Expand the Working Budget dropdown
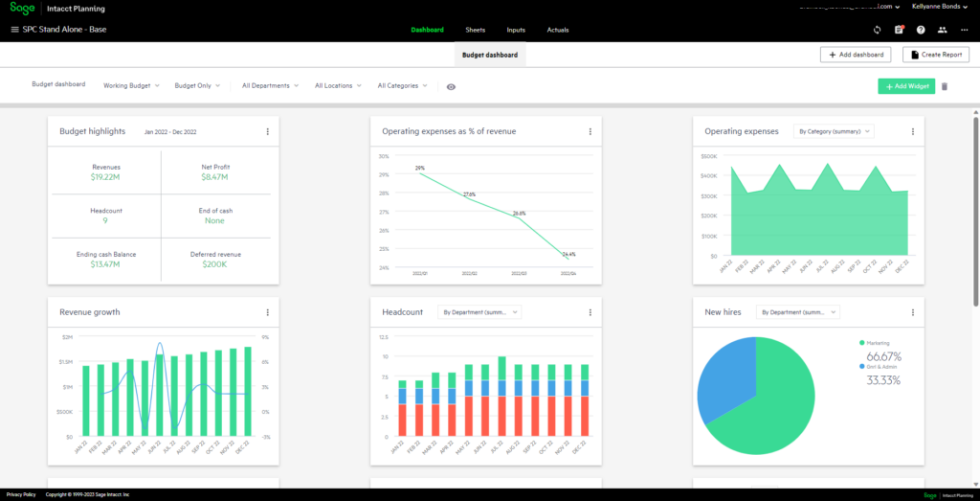Viewport: 980px width, 501px height. point(131,85)
